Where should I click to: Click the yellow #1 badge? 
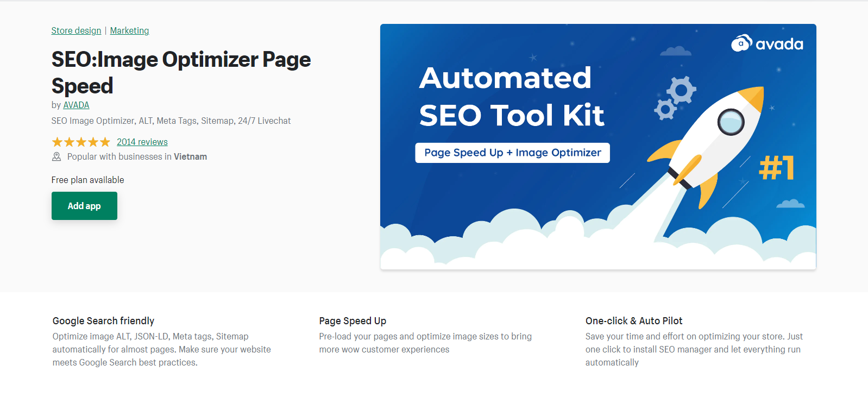pos(777,167)
